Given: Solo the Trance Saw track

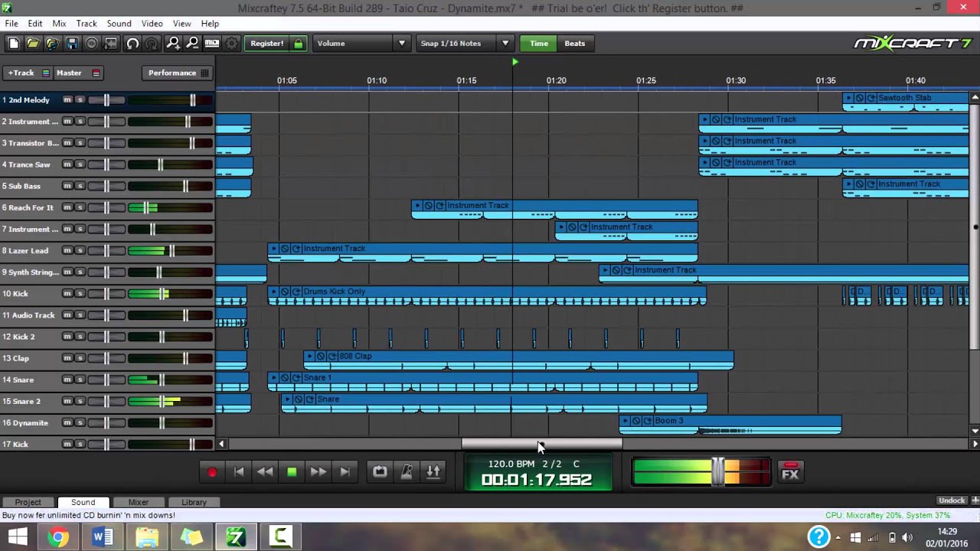Looking at the screenshot, I should [x=80, y=165].
